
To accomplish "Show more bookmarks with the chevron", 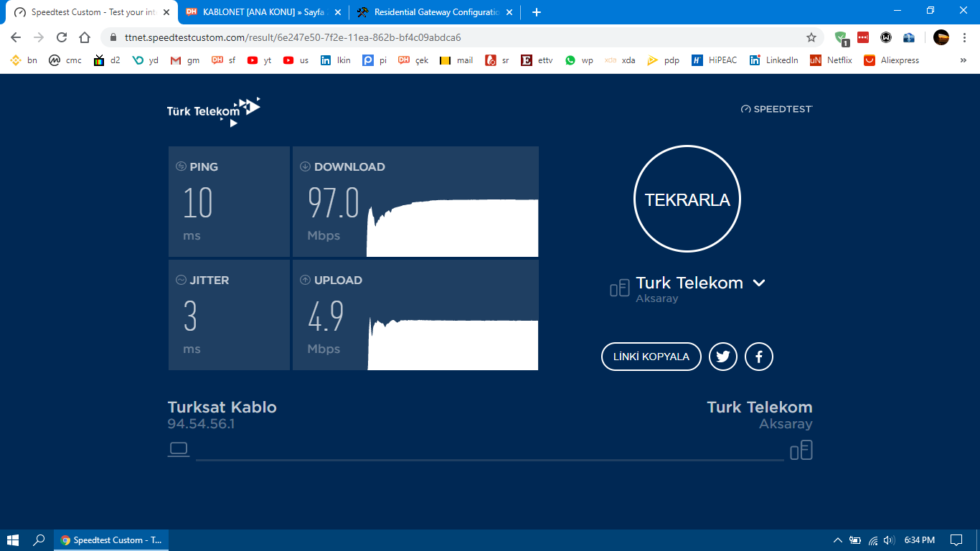I will coord(963,60).
